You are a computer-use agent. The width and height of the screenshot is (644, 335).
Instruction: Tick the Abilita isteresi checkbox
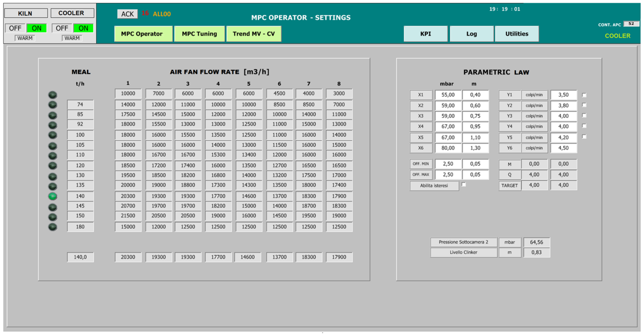tap(463, 184)
